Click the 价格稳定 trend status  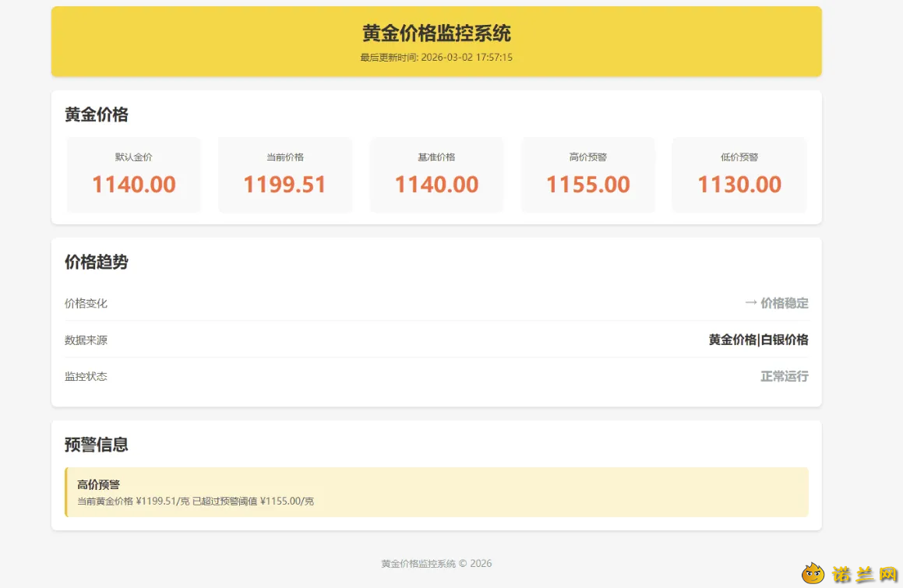785,303
